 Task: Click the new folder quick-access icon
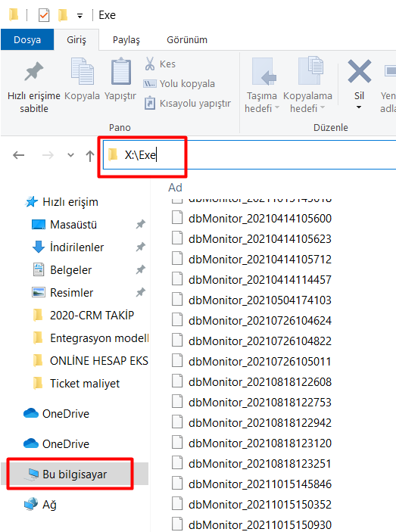click(x=62, y=15)
